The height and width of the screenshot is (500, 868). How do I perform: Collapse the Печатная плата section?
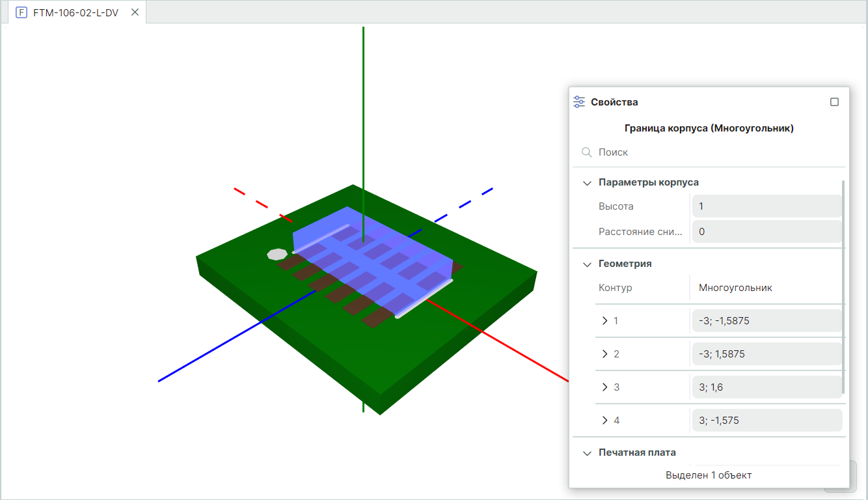pos(587,453)
